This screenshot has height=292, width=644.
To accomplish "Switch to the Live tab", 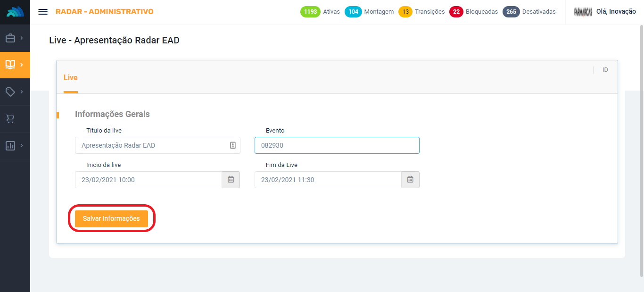I will [x=71, y=78].
